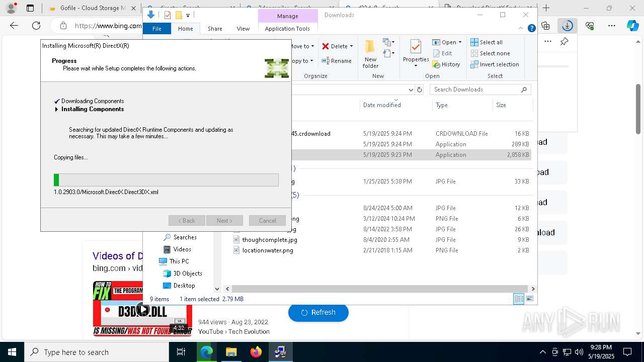
Task: Show hidden system tray icons
Action: coord(542,352)
